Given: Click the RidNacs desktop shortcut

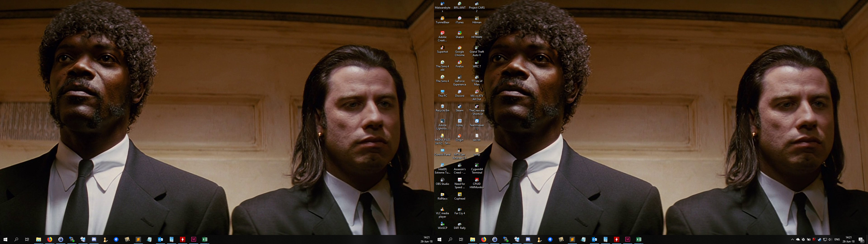Looking at the screenshot, I should click(442, 196).
